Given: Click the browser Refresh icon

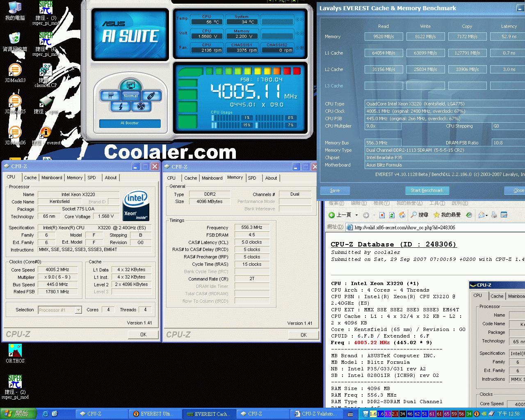Looking at the screenshot, I should 392,215.
